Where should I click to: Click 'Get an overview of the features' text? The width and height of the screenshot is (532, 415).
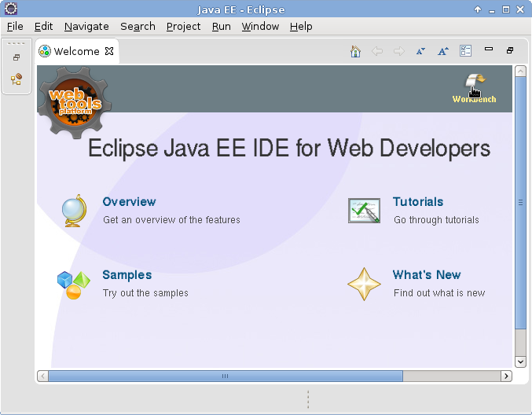[171, 220]
